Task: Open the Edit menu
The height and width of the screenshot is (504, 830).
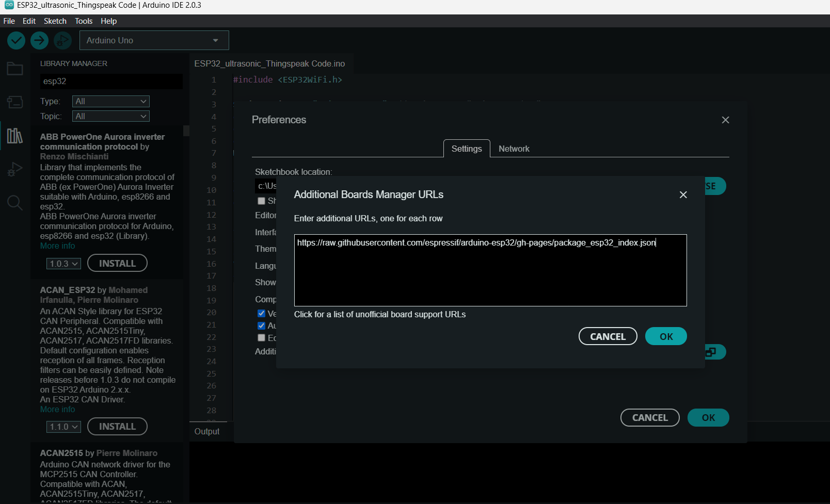Action: (x=29, y=21)
